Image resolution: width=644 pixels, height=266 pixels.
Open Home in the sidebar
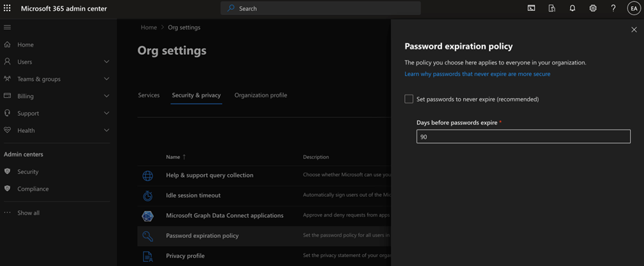pyautogui.click(x=25, y=45)
